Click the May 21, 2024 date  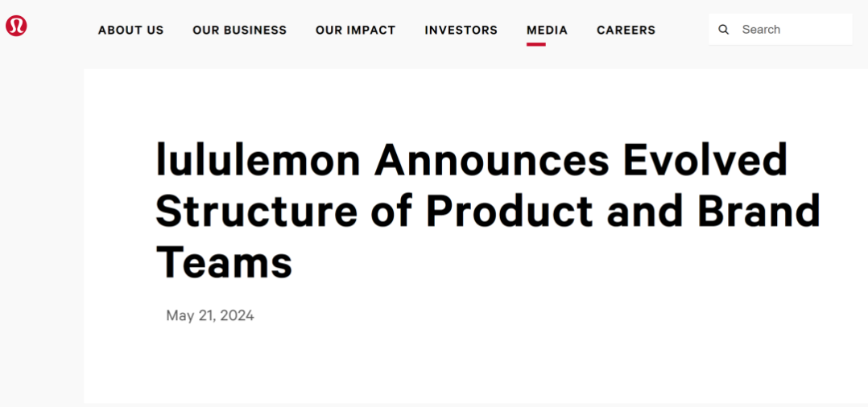(210, 316)
